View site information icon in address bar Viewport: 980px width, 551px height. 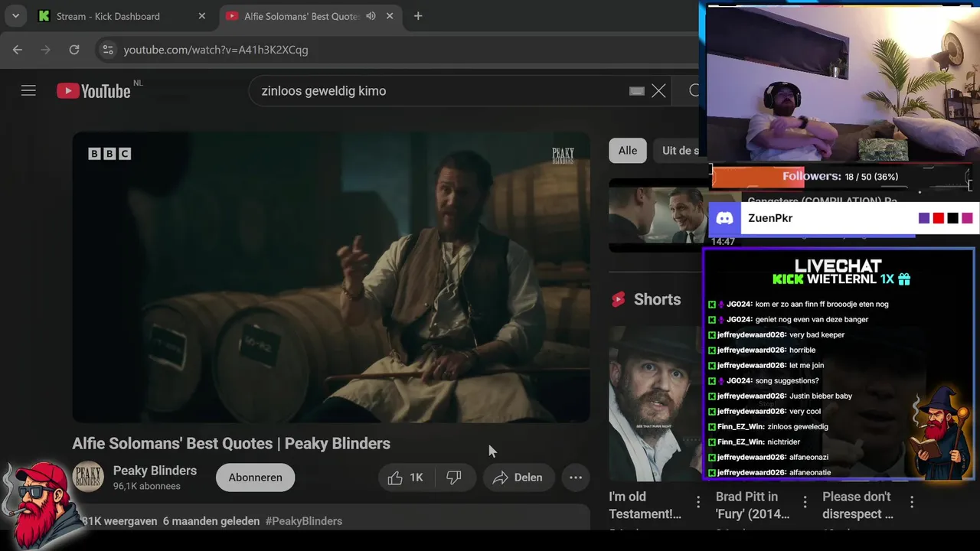(108, 50)
